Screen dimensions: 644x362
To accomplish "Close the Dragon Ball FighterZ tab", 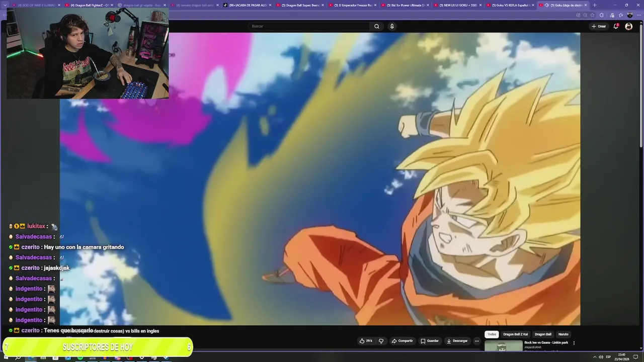I will click(x=112, y=5).
